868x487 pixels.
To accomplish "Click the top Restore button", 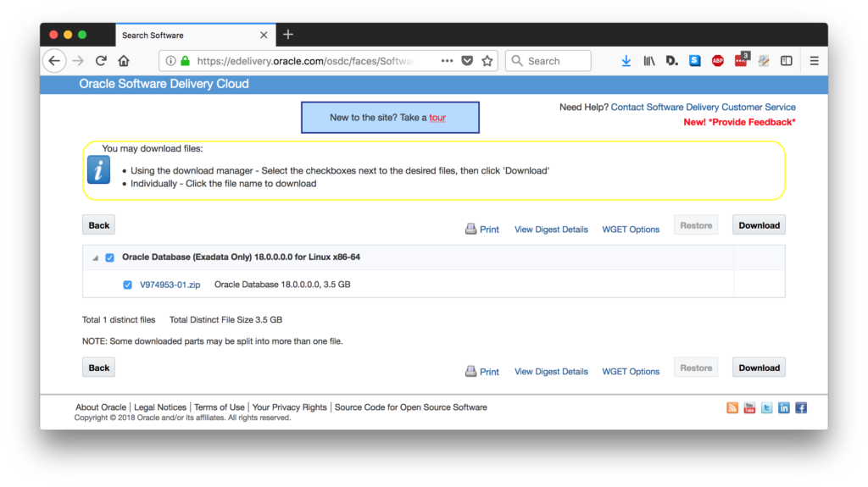I will coord(696,225).
